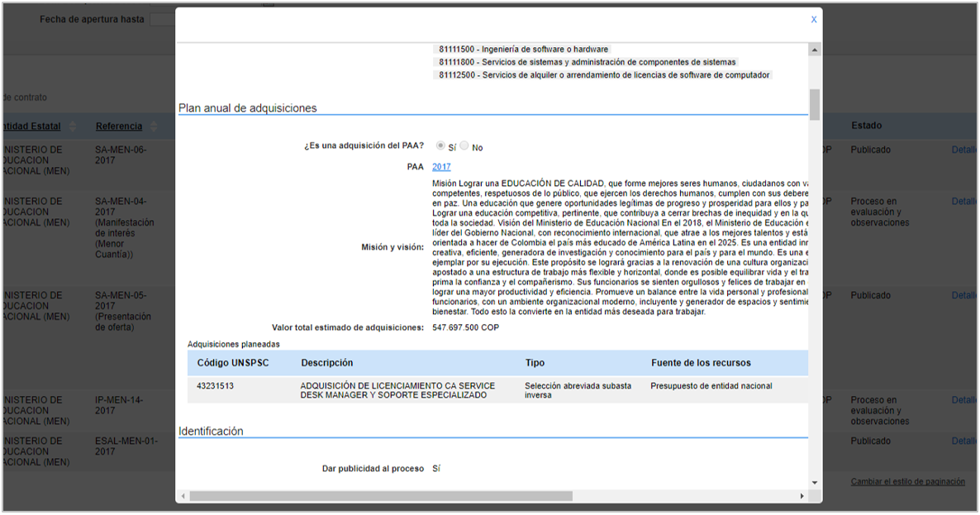
Task: Click the 'Código UNSPSC' column header
Action: [233, 363]
